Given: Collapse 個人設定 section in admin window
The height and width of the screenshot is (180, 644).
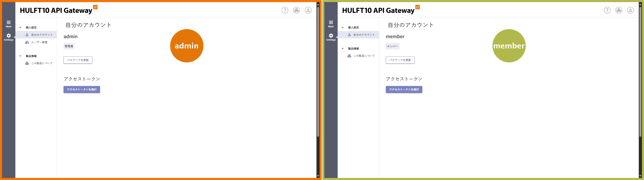Looking at the screenshot, I should coord(21,27).
